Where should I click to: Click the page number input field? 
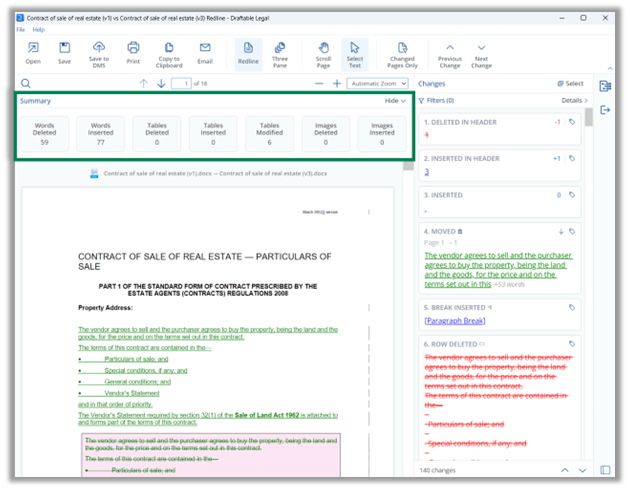tap(181, 83)
